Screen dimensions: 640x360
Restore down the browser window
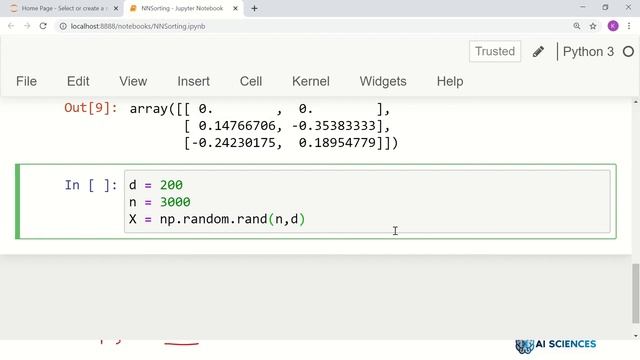click(605, 7)
